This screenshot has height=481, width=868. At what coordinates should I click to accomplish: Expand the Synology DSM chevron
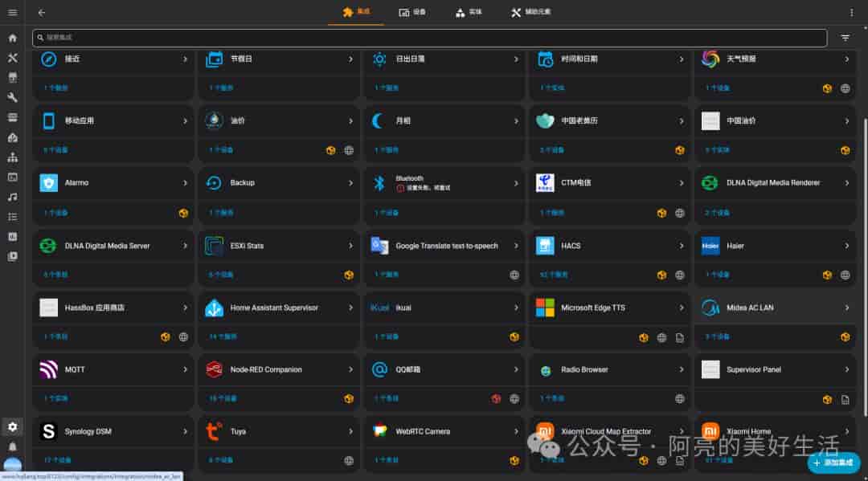(185, 431)
